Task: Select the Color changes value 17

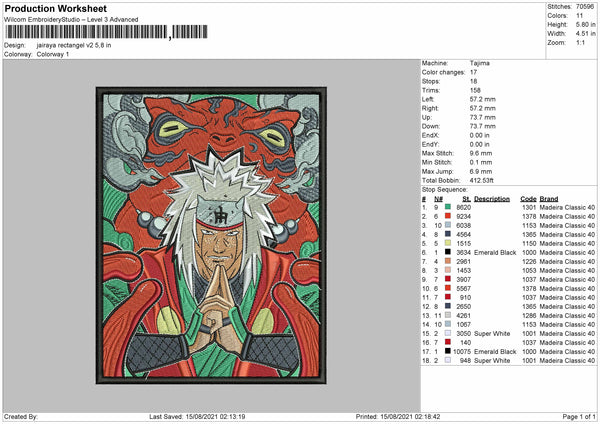Action: click(x=473, y=72)
